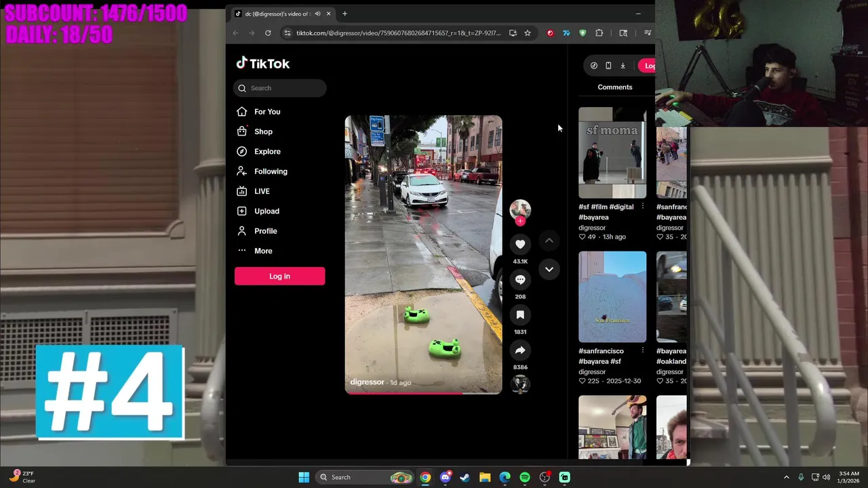868x488 pixels.
Task: Click the TikTok logo
Action: 262,63
